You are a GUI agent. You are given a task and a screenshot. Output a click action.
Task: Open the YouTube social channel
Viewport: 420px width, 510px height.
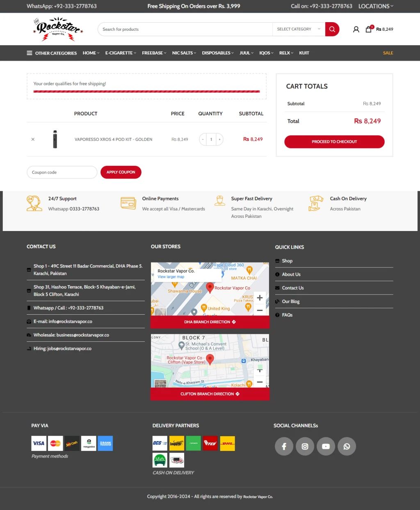(326, 446)
